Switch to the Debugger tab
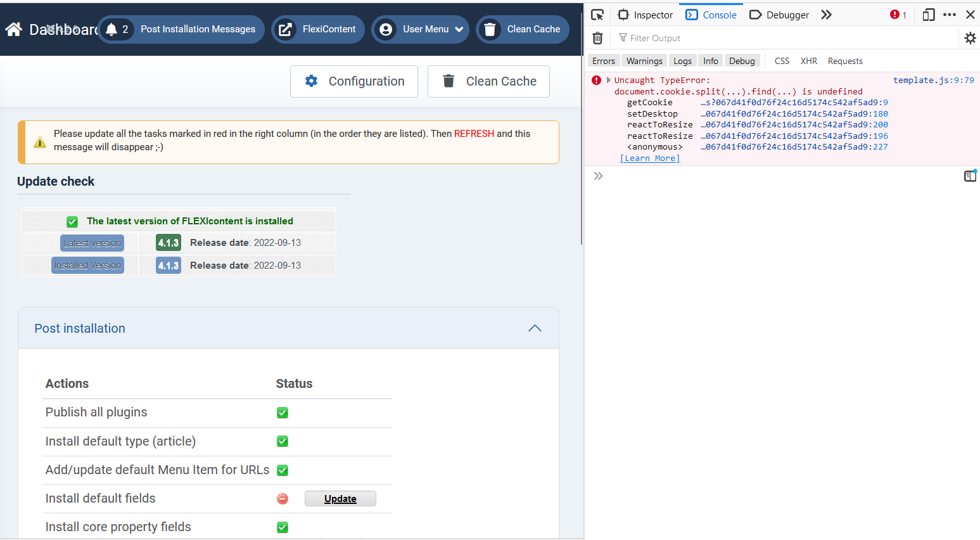The height and width of the screenshot is (540, 980). pyautogui.click(x=779, y=15)
